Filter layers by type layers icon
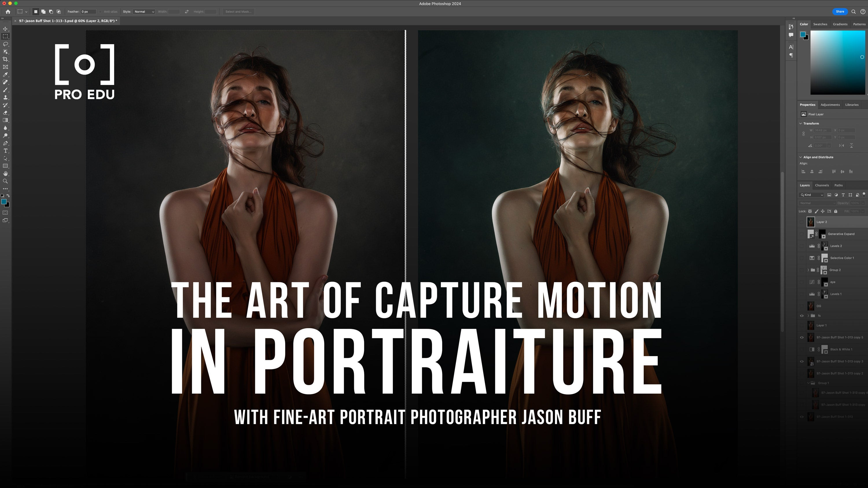 click(843, 195)
